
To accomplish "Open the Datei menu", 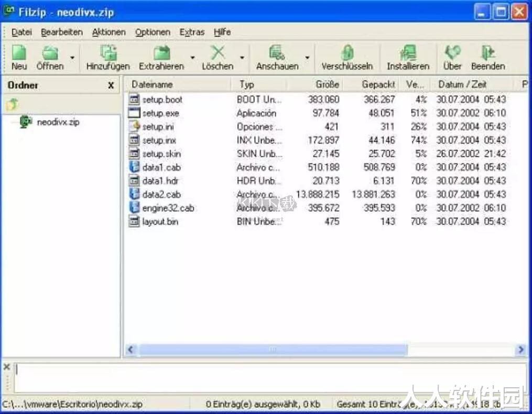I will (x=21, y=32).
